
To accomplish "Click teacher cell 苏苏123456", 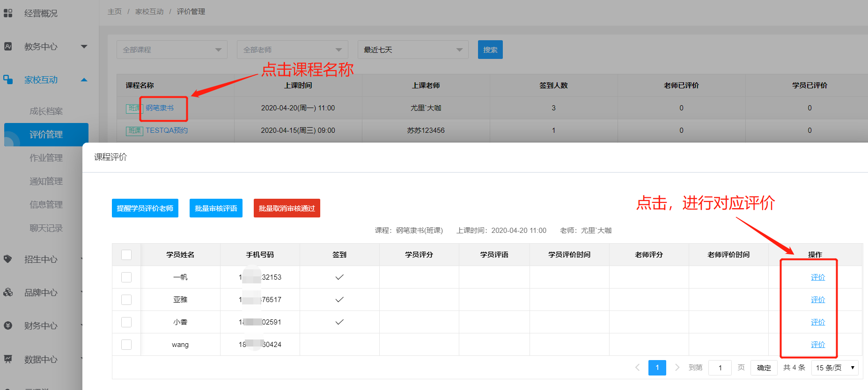I will coord(426,130).
